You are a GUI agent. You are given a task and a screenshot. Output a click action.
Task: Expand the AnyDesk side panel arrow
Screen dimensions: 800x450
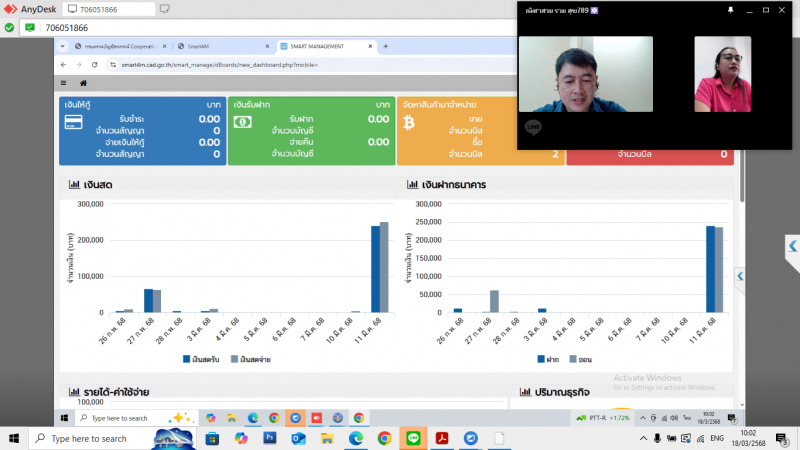[x=792, y=246]
